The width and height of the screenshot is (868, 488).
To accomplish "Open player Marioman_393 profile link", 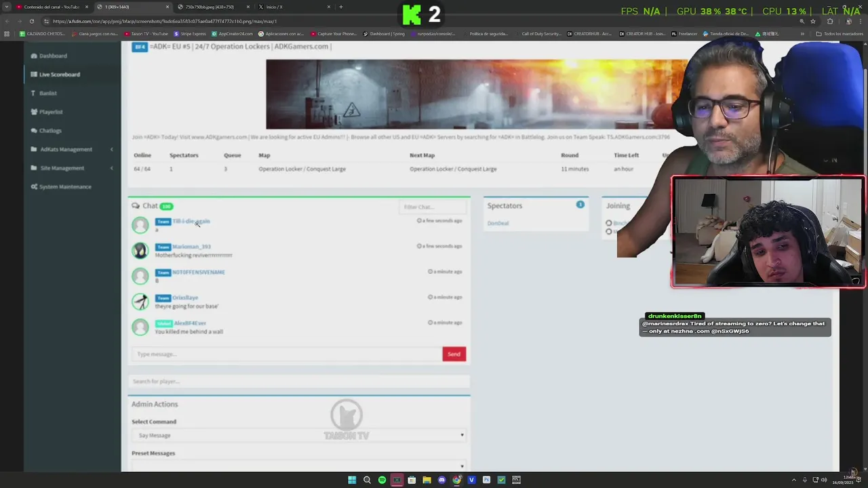I will 191,247.
